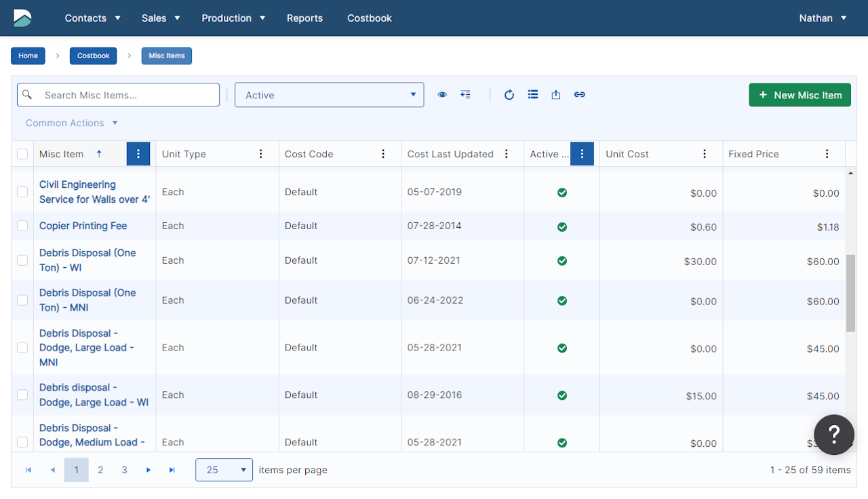The width and height of the screenshot is (868, 499).
Task: Open the help question mark bubble
Action: (x=834, y=435)
